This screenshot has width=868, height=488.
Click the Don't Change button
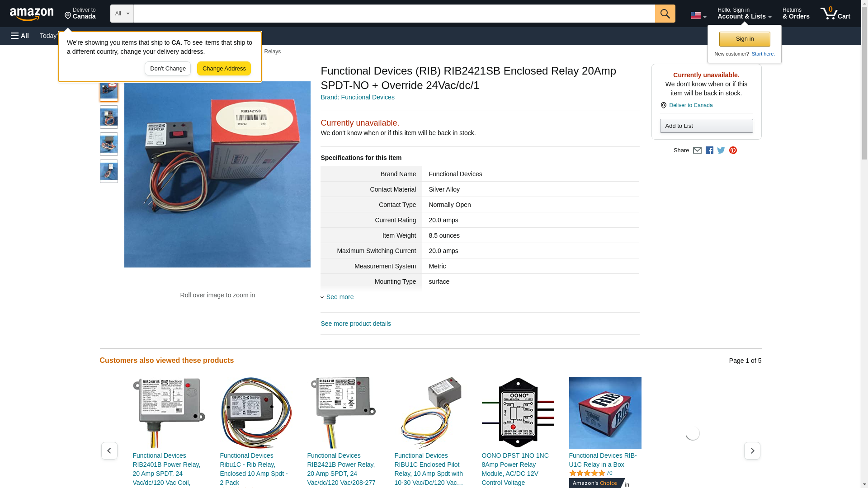tap(168, 69)
